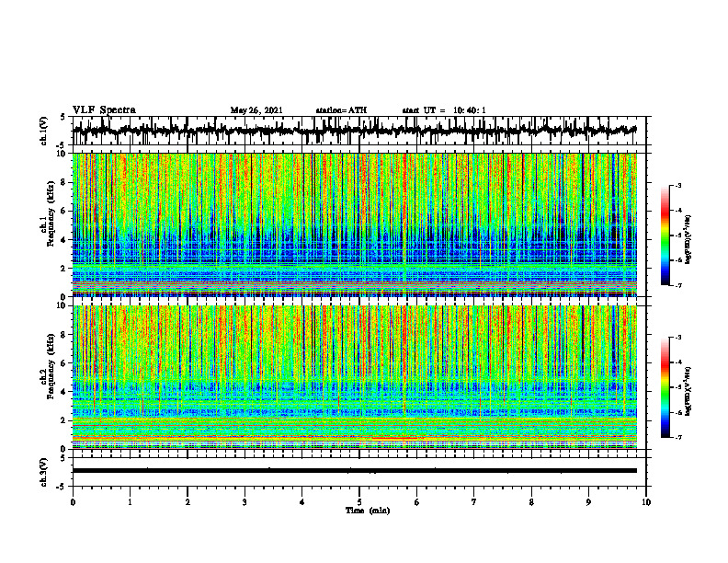Click the final "10" time axis tick label
Viewport: 728px width, 563px height.
(646, 502)
